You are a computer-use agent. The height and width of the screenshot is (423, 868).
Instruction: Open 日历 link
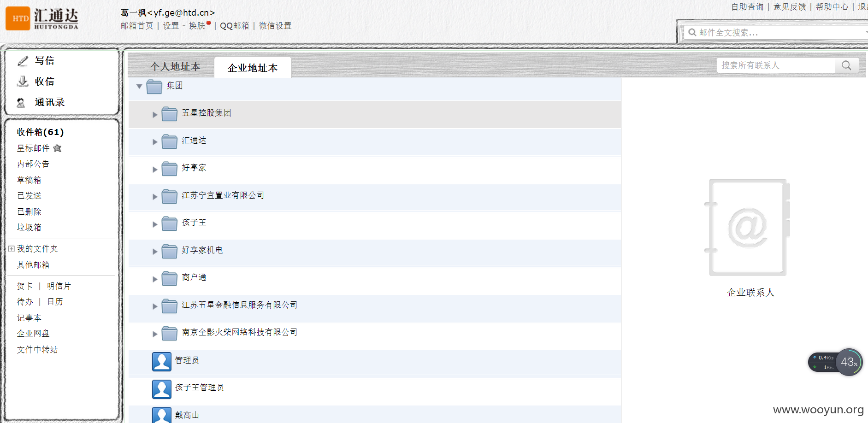(55, 302)
